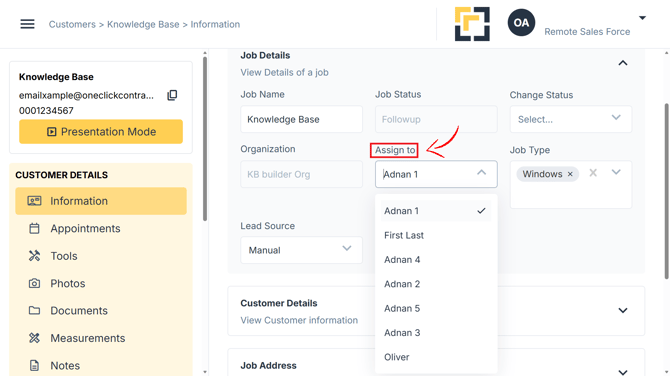
Task: Open the Change Status dropdown
Action: (x=570, y=119)
